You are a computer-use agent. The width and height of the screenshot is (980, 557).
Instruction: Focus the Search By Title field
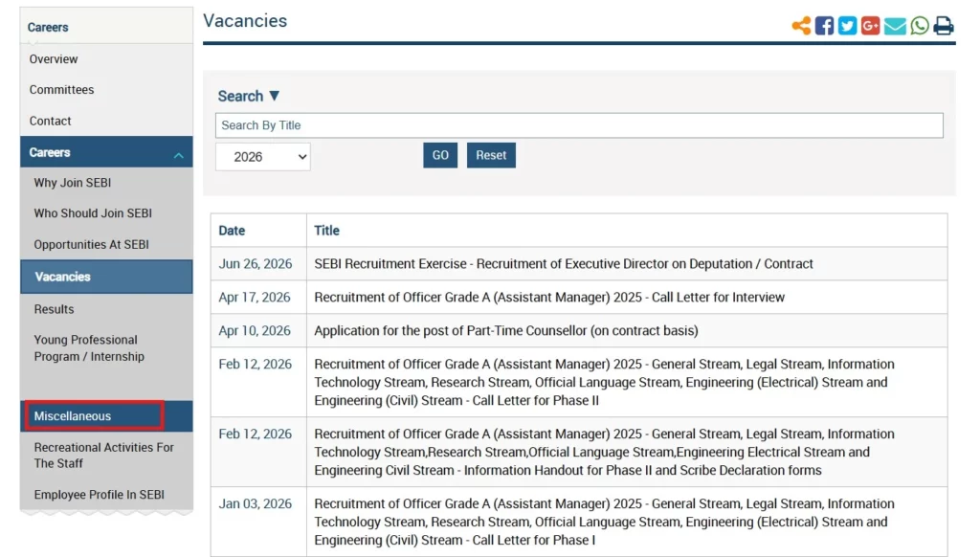tap(579, 125)
